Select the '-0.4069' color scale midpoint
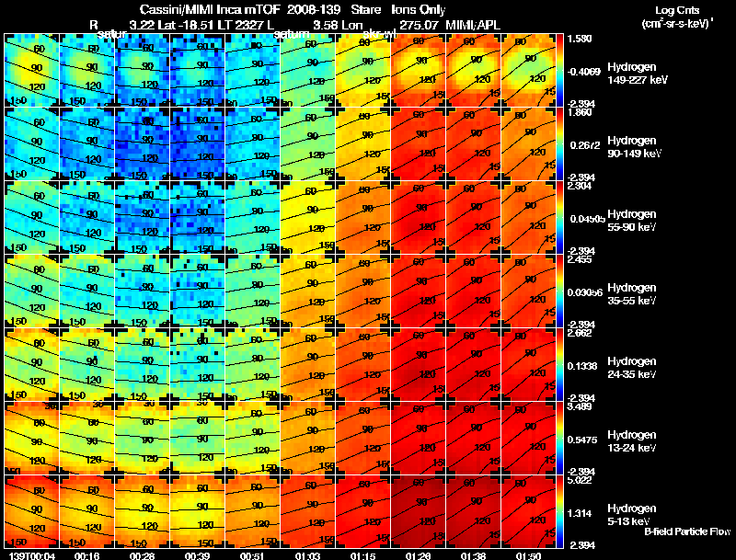This screenshot has height=560, width=736. [x=583, y=72]
